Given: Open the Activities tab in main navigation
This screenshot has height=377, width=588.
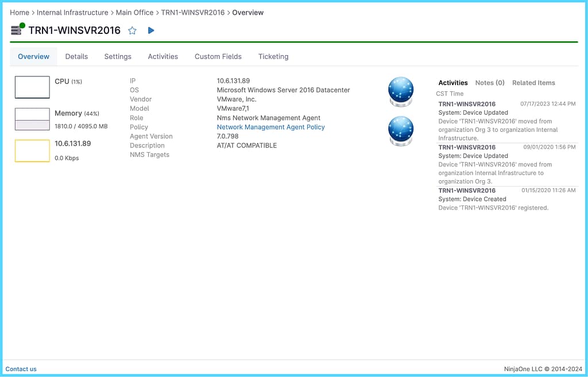Looking at the screenshot, I should (163, 57).
